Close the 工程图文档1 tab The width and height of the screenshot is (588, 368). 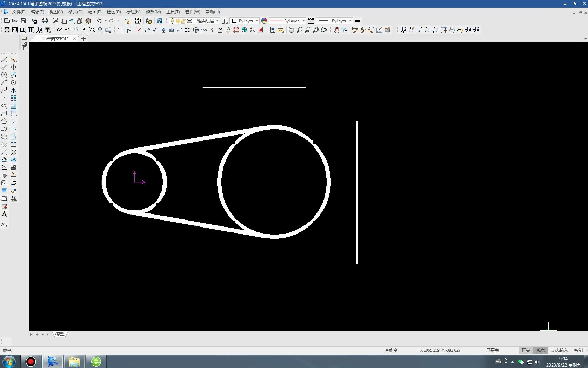point(74,39)
